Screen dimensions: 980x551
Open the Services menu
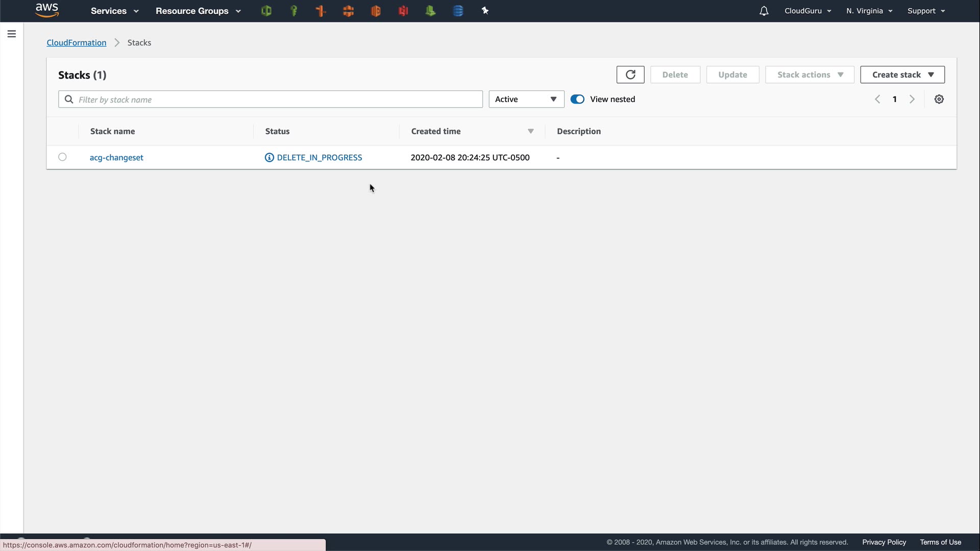[x=114, y=11]
